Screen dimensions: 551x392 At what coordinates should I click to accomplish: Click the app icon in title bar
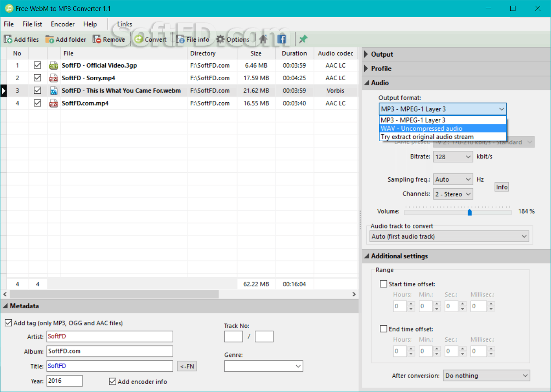8,8
